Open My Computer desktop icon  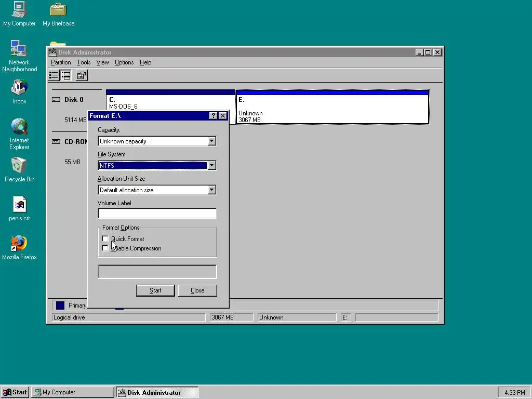tap(19, 14)
